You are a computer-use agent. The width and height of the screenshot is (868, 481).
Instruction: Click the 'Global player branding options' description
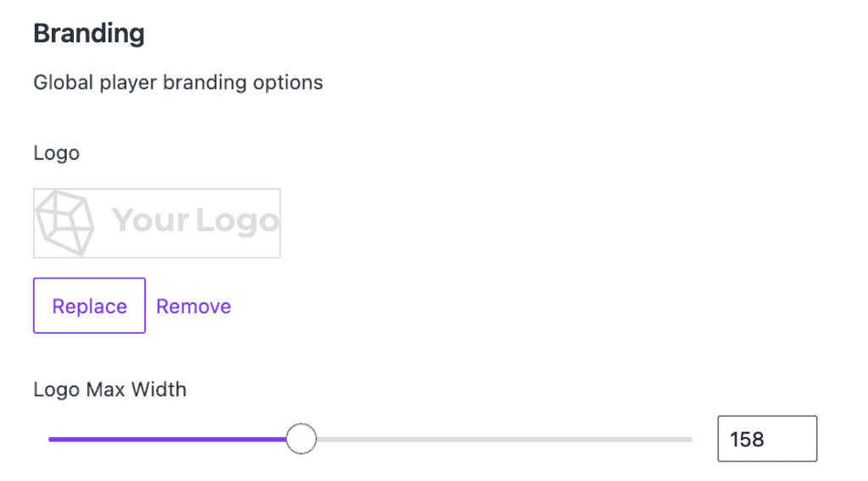coord(178,82)
